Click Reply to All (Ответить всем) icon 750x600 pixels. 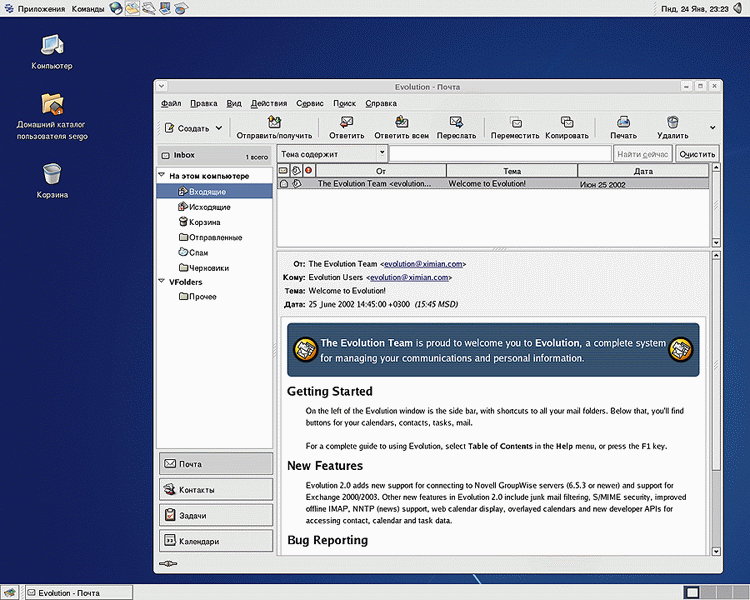(x=401, y=122)
